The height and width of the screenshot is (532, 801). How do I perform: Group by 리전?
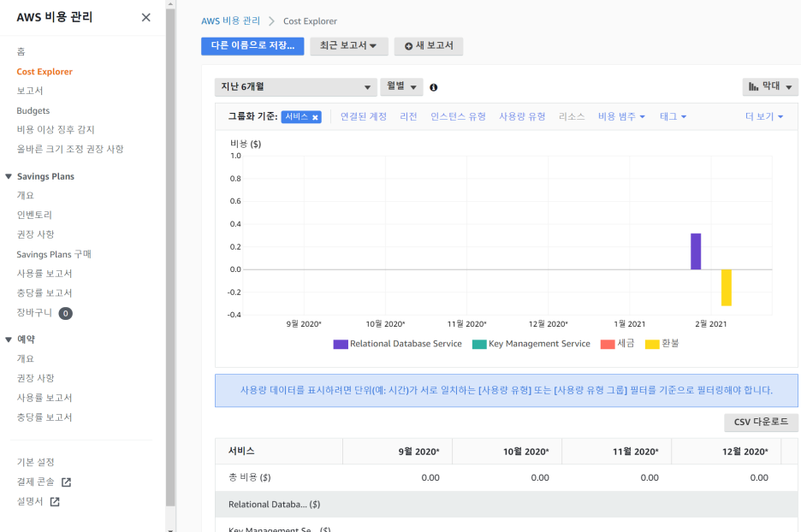click(x=408, y=117)
